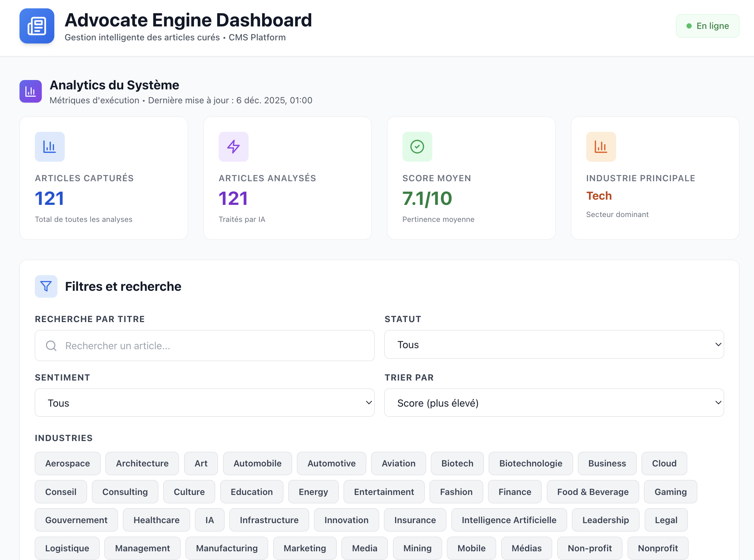754x560 pixels.
Task: Select the Non-profit industry chip
Action: click(x=590, y=548)
